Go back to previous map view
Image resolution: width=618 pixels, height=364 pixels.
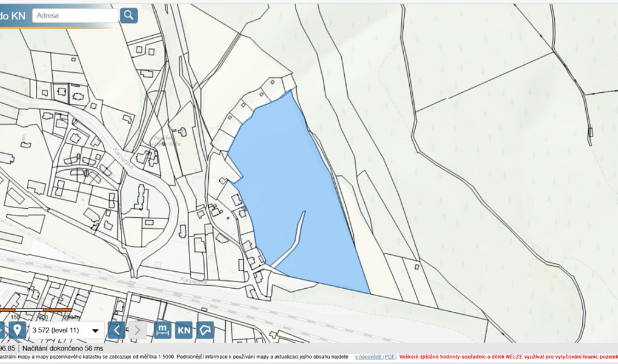(117, 330)
